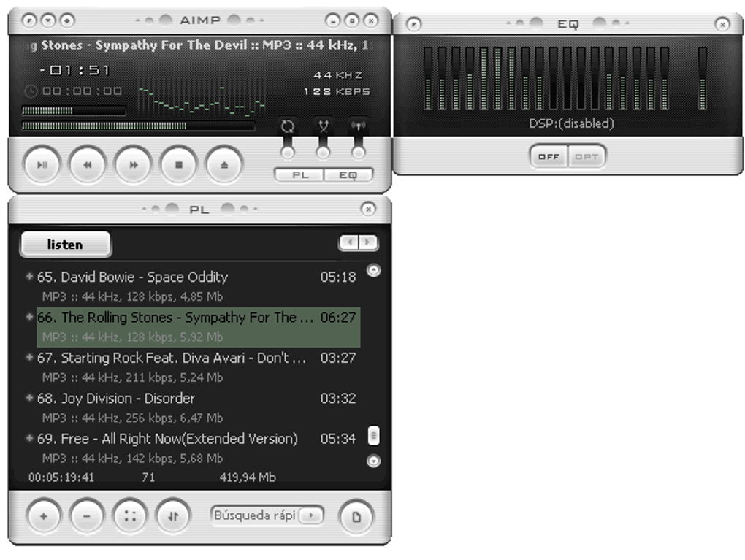Click the 44 KHZ sample rate readout
This screenshot has width=745, height=560.
click(338, 75)
